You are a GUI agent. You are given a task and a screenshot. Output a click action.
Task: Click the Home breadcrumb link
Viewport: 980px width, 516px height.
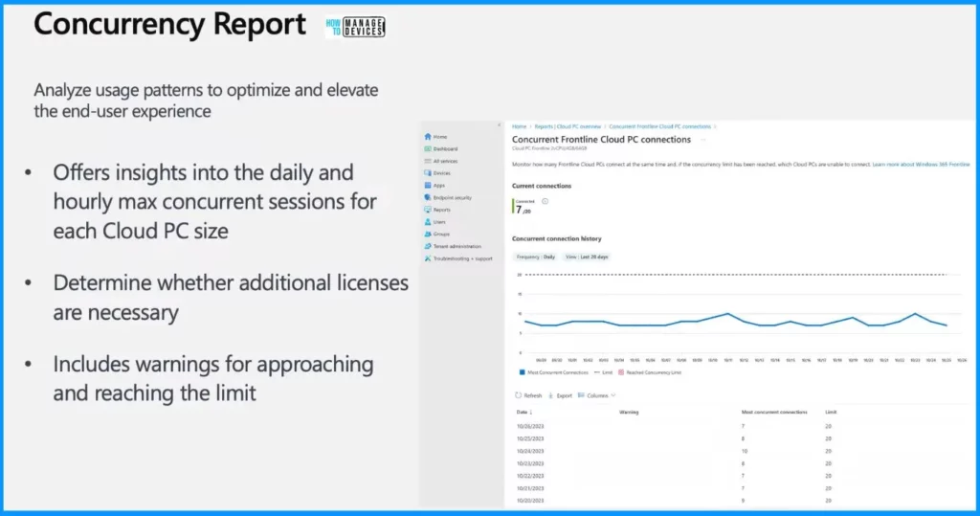click(520, 126)
